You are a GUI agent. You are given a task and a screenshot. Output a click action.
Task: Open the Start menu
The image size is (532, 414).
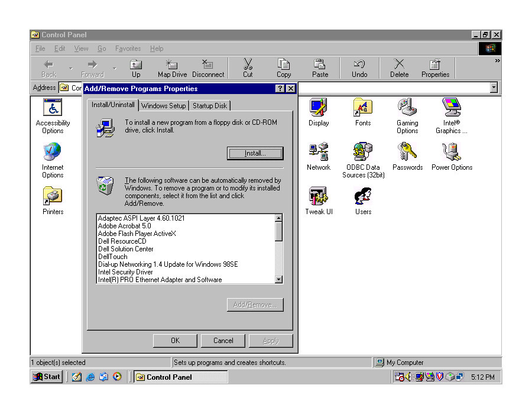click(x=47, y=377)
